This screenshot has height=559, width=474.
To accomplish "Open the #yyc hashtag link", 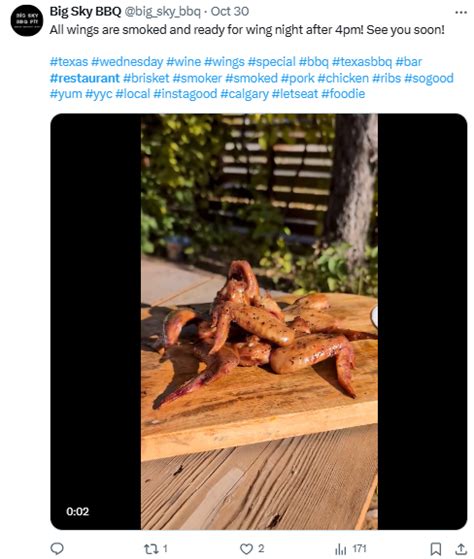I will (99, 94).
